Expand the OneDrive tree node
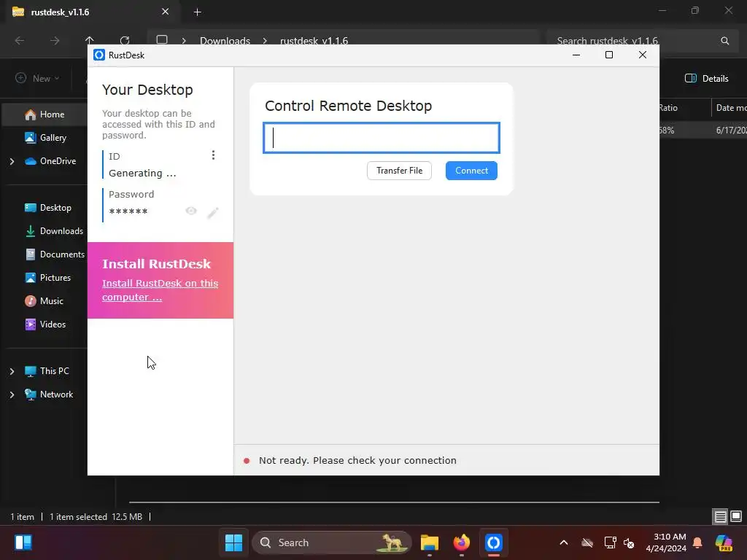The width and height of the screenshot is (747, 560). coord(12,161)
